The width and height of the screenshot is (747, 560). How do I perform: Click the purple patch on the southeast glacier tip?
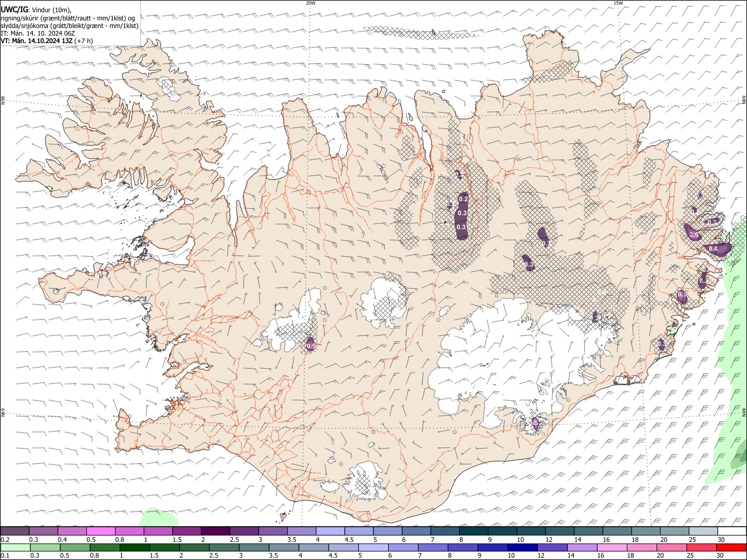tap(536, 423)
